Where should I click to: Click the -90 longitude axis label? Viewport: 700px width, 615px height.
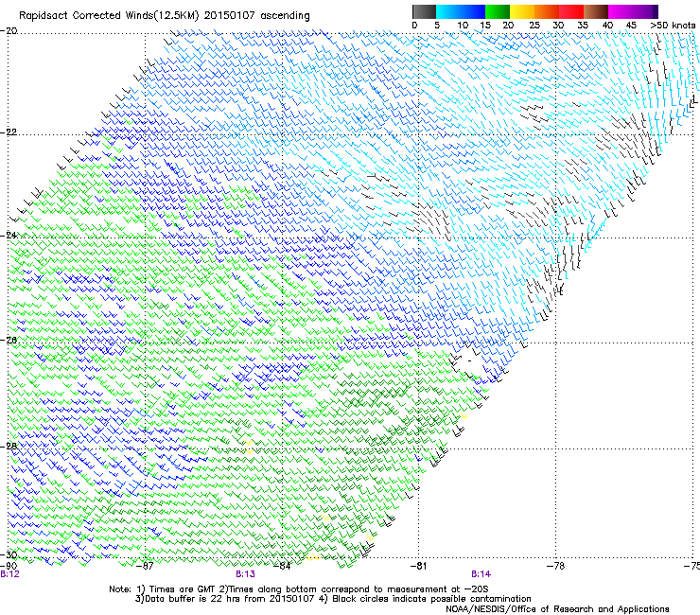9,566
